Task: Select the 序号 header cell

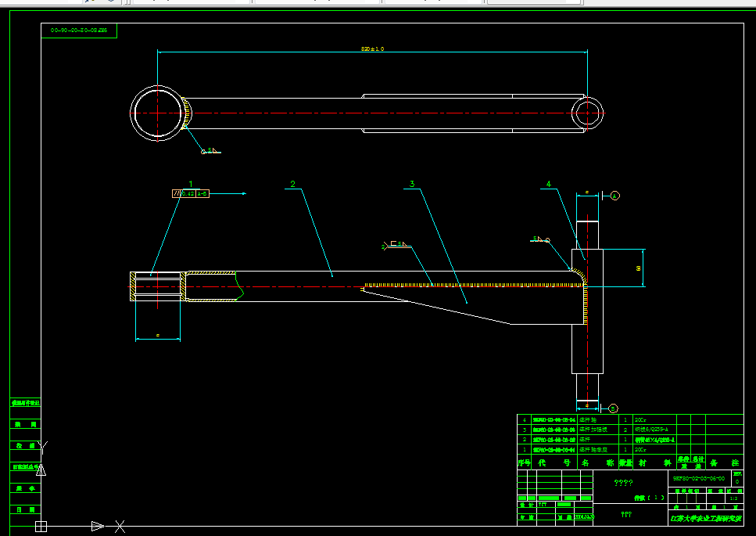Action: [x=524, y=462]
